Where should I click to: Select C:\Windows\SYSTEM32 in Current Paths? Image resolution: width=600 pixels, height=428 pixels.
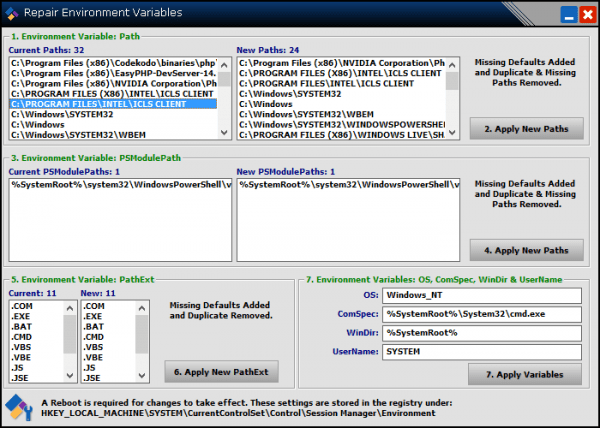point(114,114)
